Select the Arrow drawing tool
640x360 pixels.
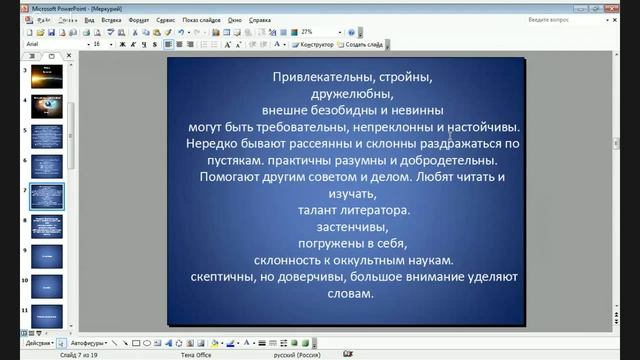[125, 343]
